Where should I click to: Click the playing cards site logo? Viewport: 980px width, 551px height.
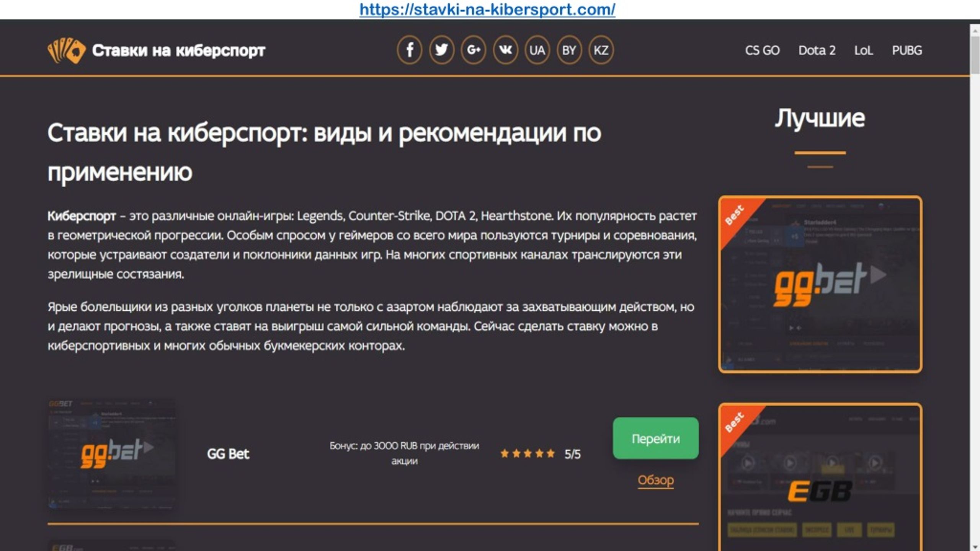pyautogui.click(x=67, y=51)
